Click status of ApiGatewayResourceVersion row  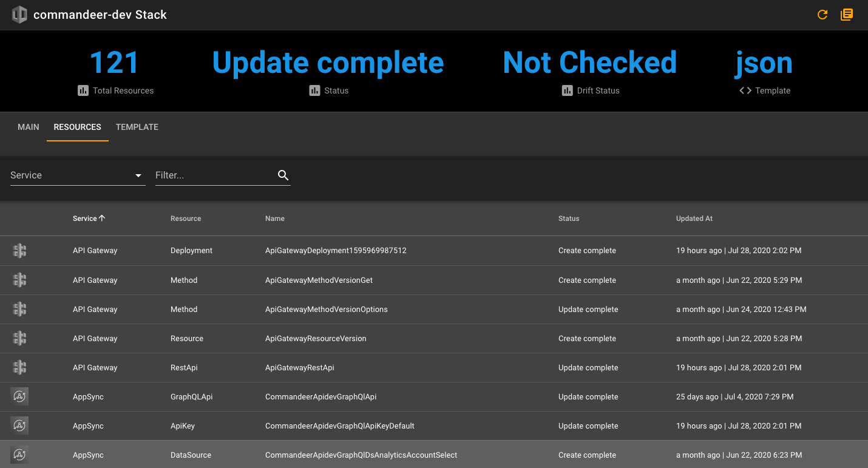tap(587, 338)
